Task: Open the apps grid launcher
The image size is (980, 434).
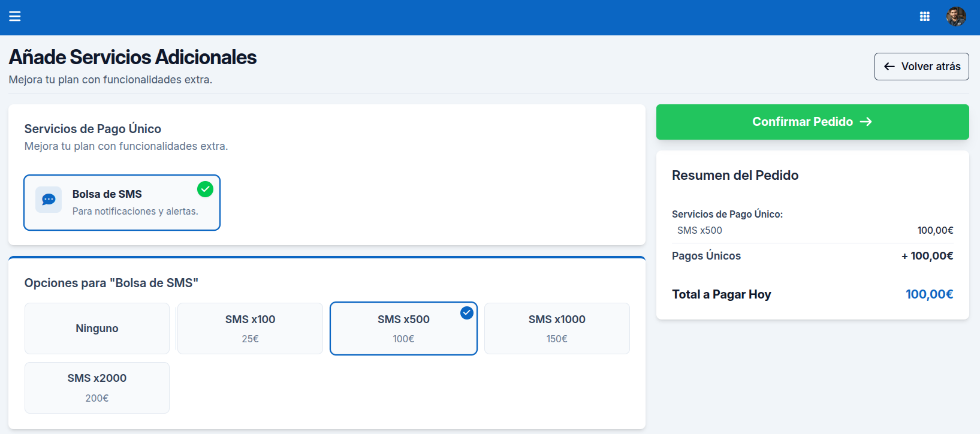Action: pos(924,17)
